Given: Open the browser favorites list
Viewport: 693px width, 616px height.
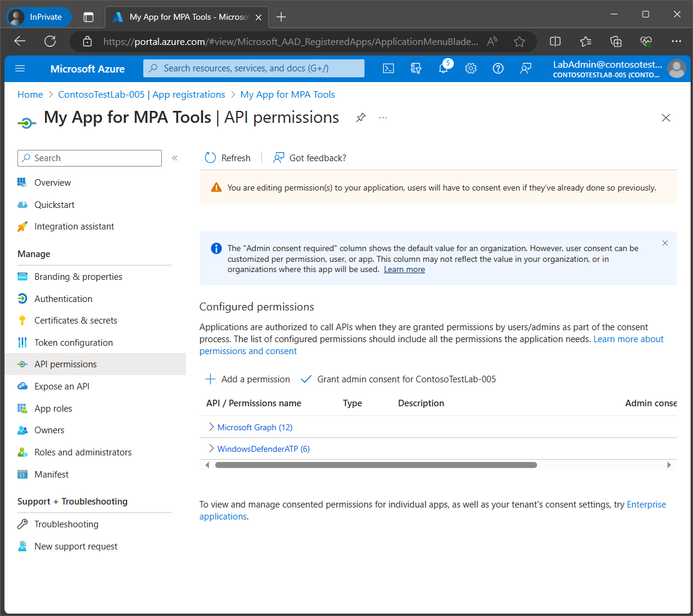Looking at the screenshot, I should [x=586, y=41].
